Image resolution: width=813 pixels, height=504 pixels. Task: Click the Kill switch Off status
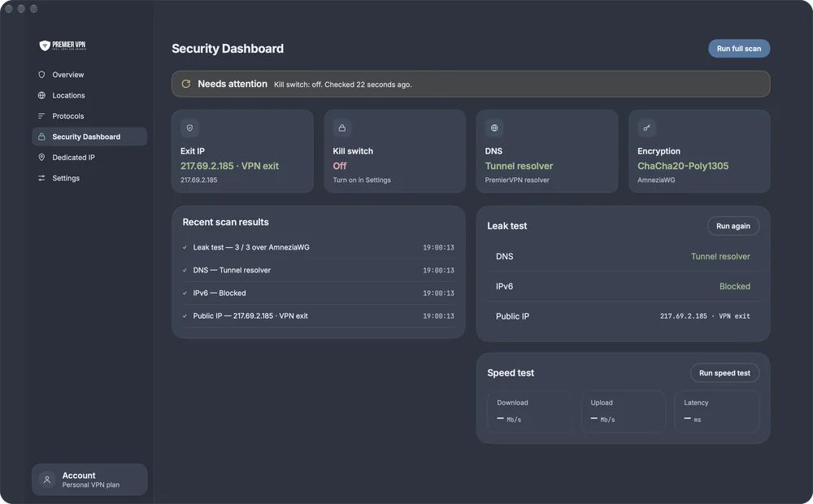tap(340, 166)
